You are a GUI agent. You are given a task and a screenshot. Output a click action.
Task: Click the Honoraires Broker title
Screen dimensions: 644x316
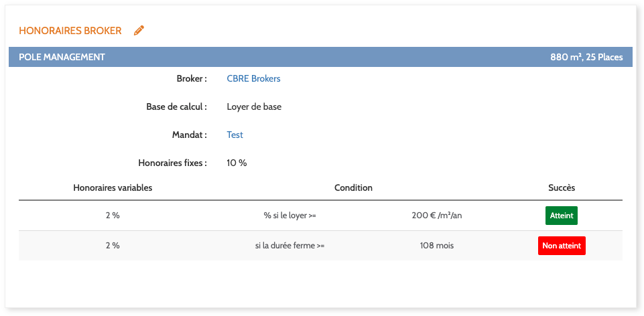click(x=70, y=30)
